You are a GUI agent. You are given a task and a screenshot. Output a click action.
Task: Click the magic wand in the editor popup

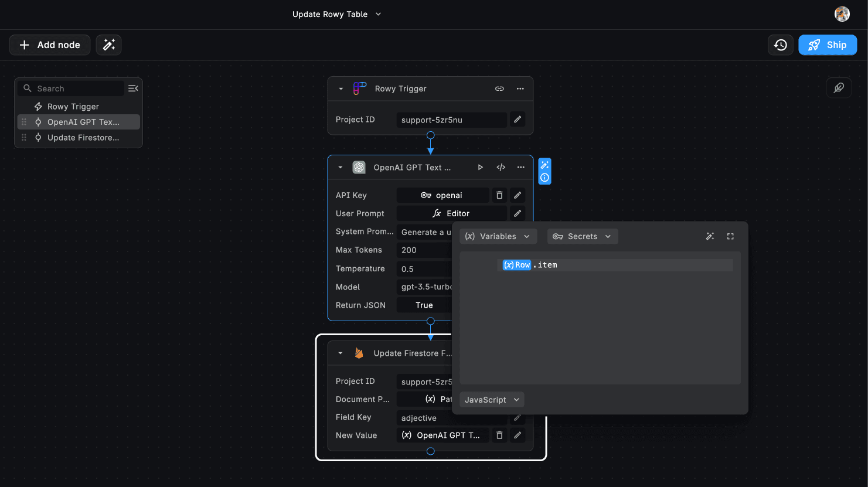pyautogui.click(x=710, y=237)
